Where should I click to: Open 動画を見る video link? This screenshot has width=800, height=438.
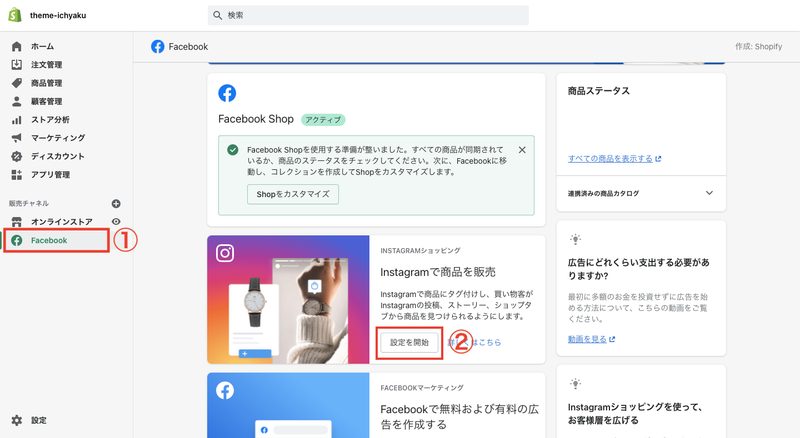[x=591, y=339]
